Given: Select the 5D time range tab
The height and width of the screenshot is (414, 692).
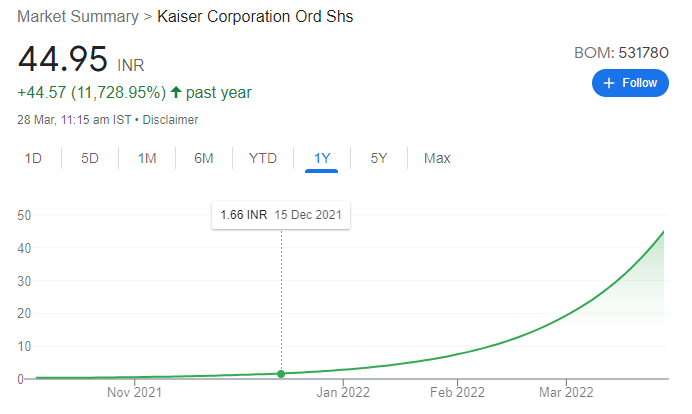Looking at the screenshot, I should pyautogui.click(x=90, y=158).
